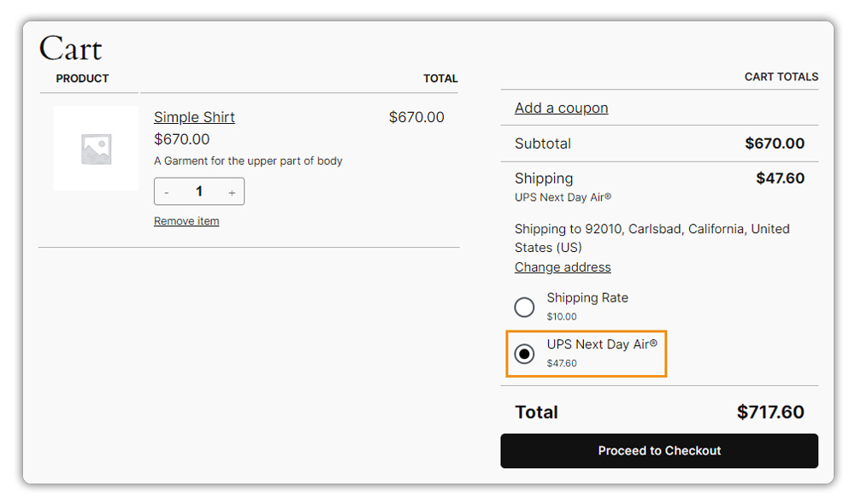Click the PRODUCT column header

pos(82,79)
